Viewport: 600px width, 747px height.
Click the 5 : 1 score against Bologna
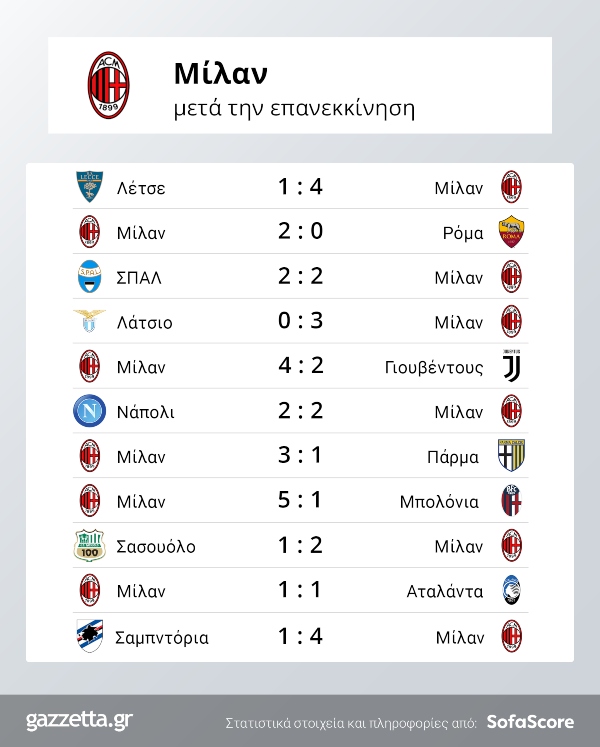(x=300, y=501)
